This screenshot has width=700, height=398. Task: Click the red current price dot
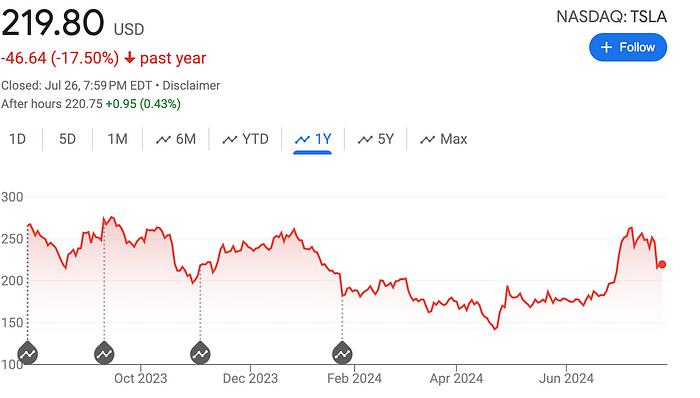click(662, 265)
